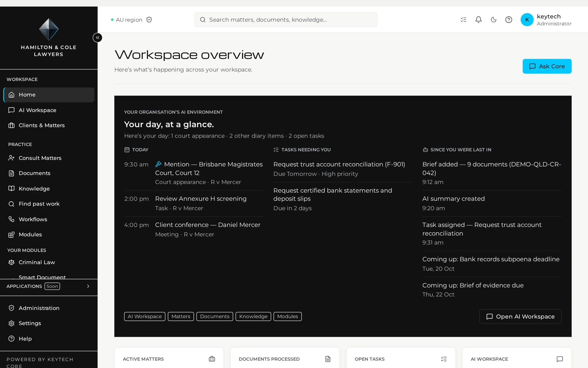Open Client conference — Daniel Mercer entry
This screenshot has height=368, width=588.
tap(194, 230)
